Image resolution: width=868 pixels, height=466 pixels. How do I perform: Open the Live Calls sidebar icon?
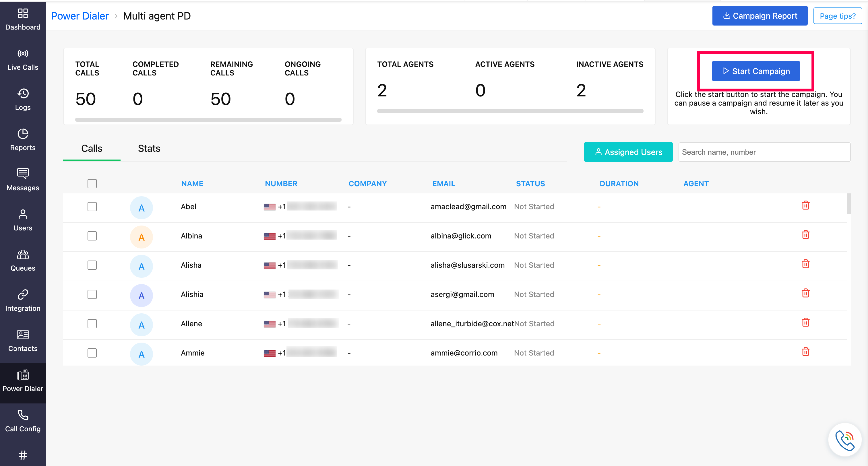[23, 53]
